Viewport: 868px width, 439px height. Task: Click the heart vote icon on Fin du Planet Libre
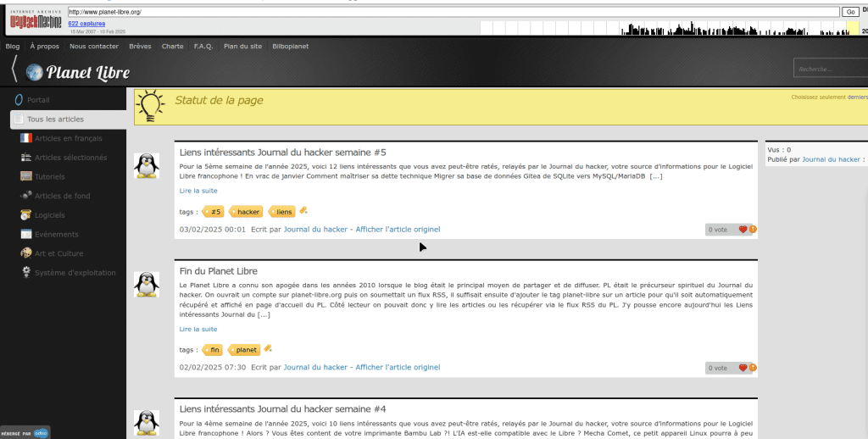743,368
